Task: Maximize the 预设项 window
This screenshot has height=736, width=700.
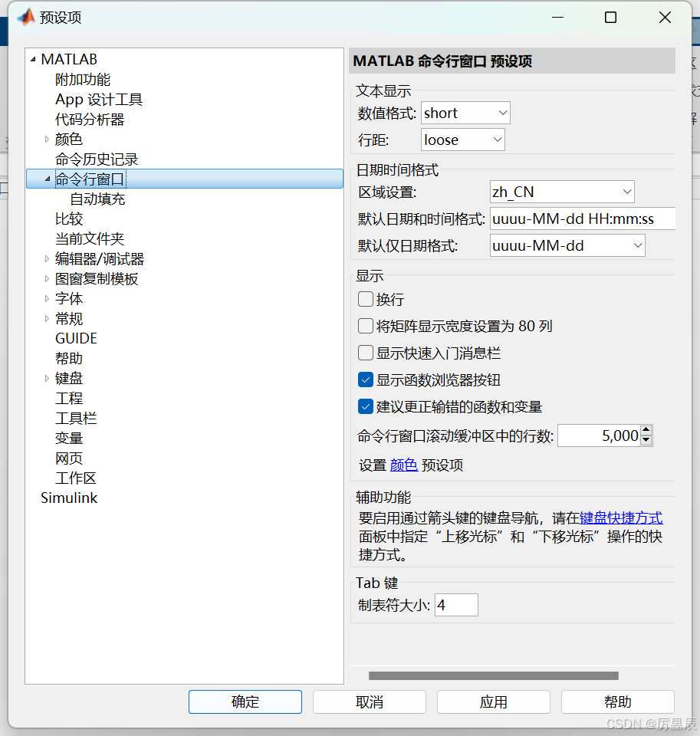Action: click(x=610, y=18)
